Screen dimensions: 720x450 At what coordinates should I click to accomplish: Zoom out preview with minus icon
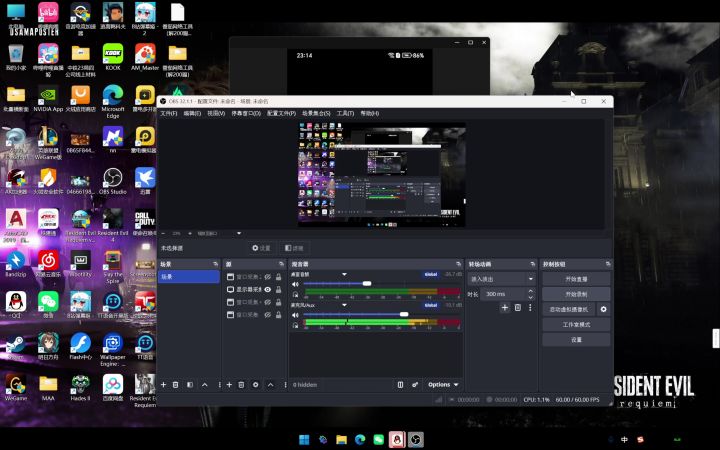point(163,233)
